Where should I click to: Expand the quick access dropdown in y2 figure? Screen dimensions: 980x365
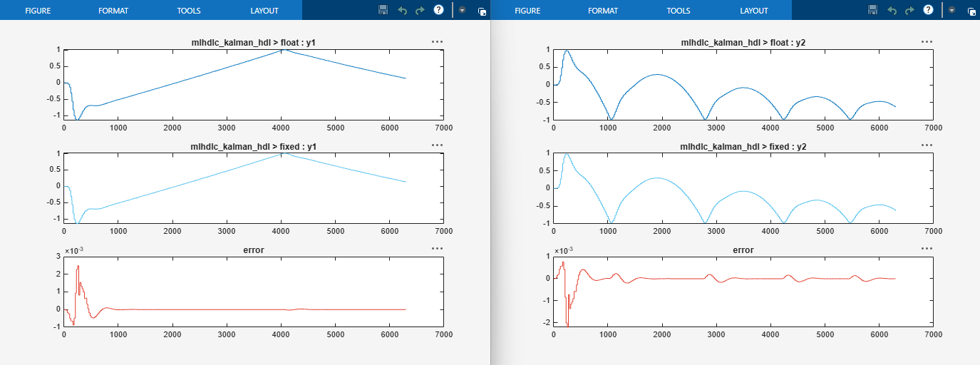point(951,11)
